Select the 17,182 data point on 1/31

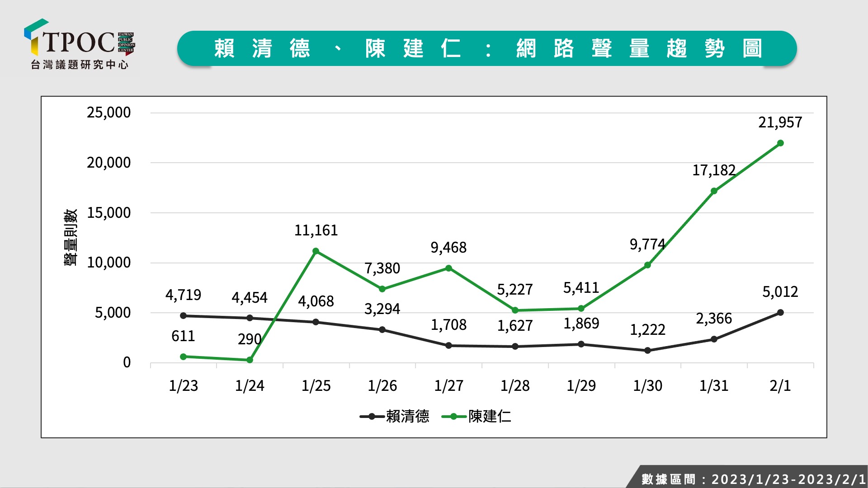(714, 191)
